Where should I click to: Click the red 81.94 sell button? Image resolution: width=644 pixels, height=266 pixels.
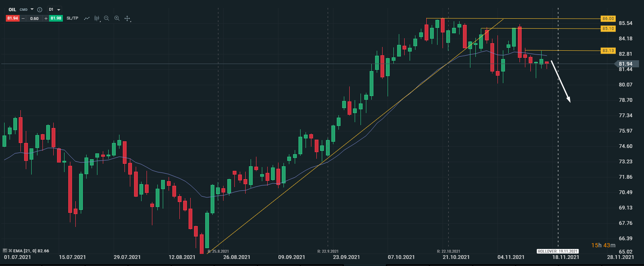click(x=12, y=18)
